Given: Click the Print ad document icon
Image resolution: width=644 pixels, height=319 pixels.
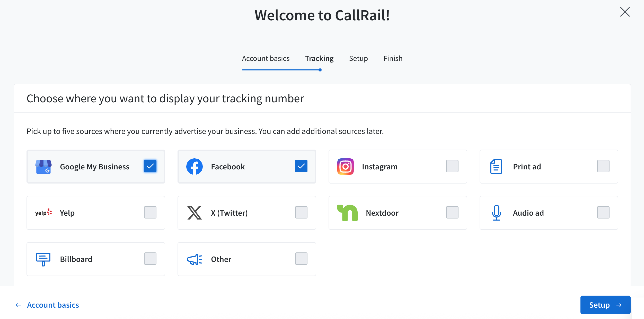Looking at the screenshot, I should (496, 167).
